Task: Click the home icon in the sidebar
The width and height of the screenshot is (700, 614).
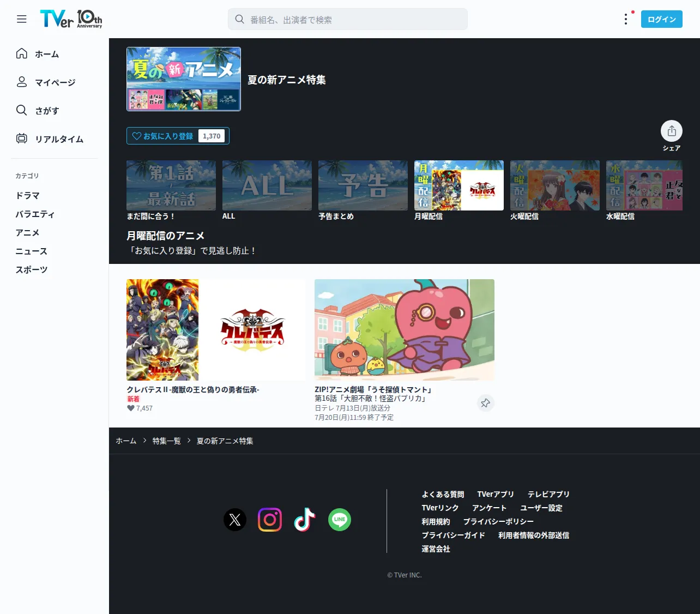Action: pos(22,53)
